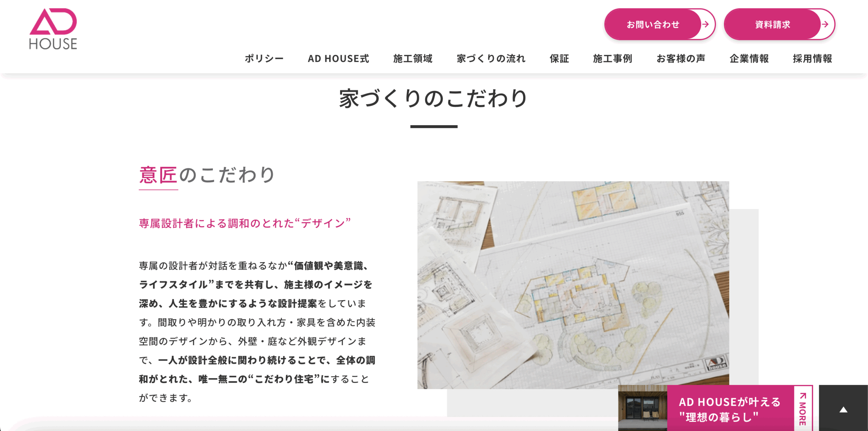868x431 pixels.
Task: Select the お客様の声 navigation item
Action: tap(680, 58)
